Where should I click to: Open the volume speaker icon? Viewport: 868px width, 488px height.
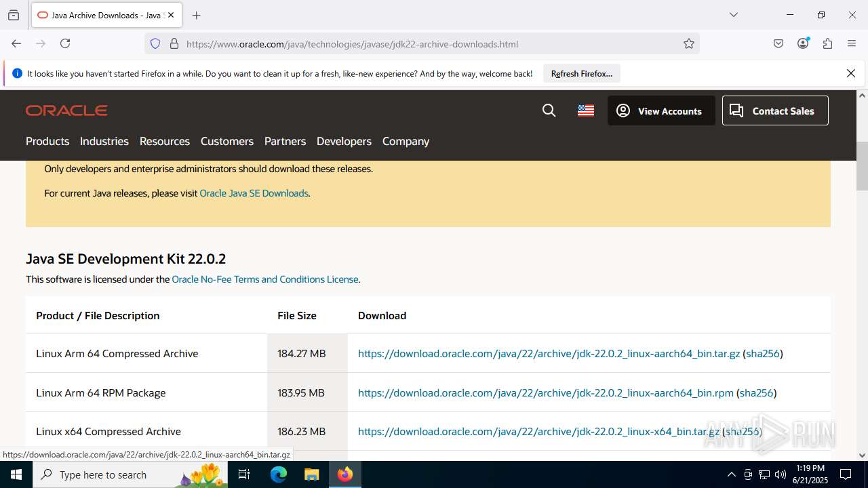click(x=781, y=474)
